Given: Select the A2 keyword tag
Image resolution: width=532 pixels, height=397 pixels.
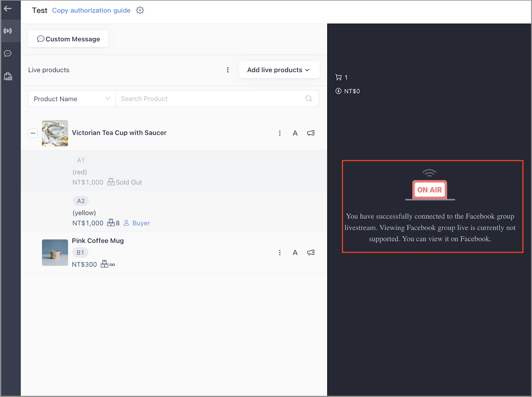Looking at the screenshot, I should [x=81, y=201].
